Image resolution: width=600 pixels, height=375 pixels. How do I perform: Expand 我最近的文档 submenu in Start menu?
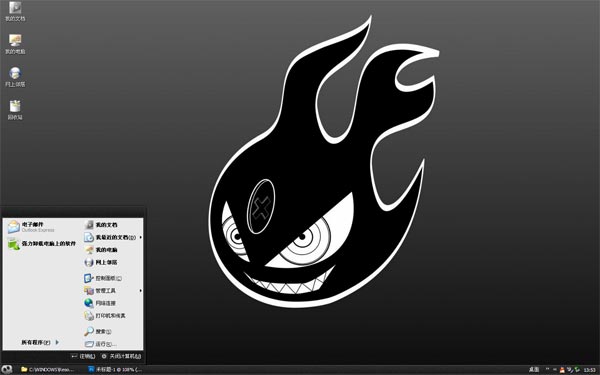113,237
